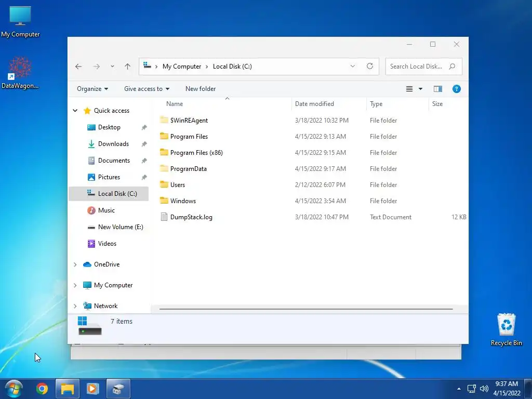Open the volume speaker tray icon
The width and height of the screenshot is (532, 399).
tap(484, 389)
